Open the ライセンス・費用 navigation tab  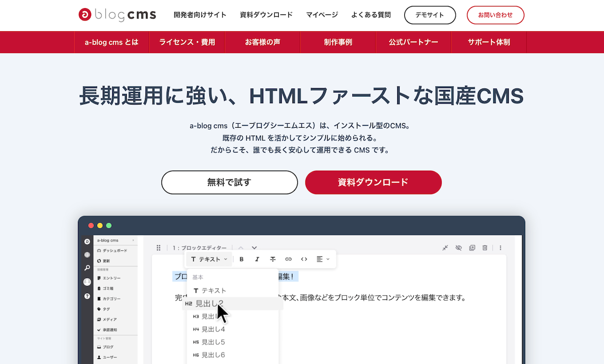[x=187, y=42]
